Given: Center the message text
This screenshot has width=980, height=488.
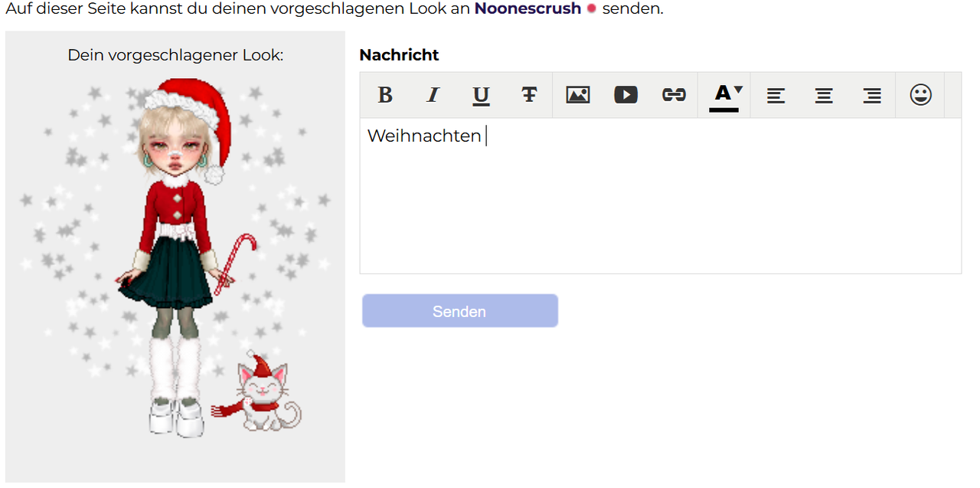Looking at the screenshot, I should (x=824, y=95).
